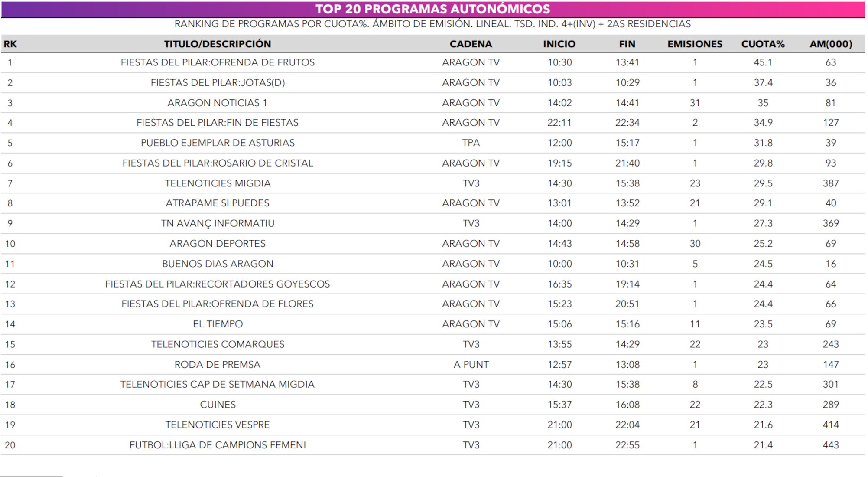Select the TOP 20 PROGRAMAS AUTONÓMICOS title
Image resolution: width=868 pixels, height=477 pixels.
(432, 9)
